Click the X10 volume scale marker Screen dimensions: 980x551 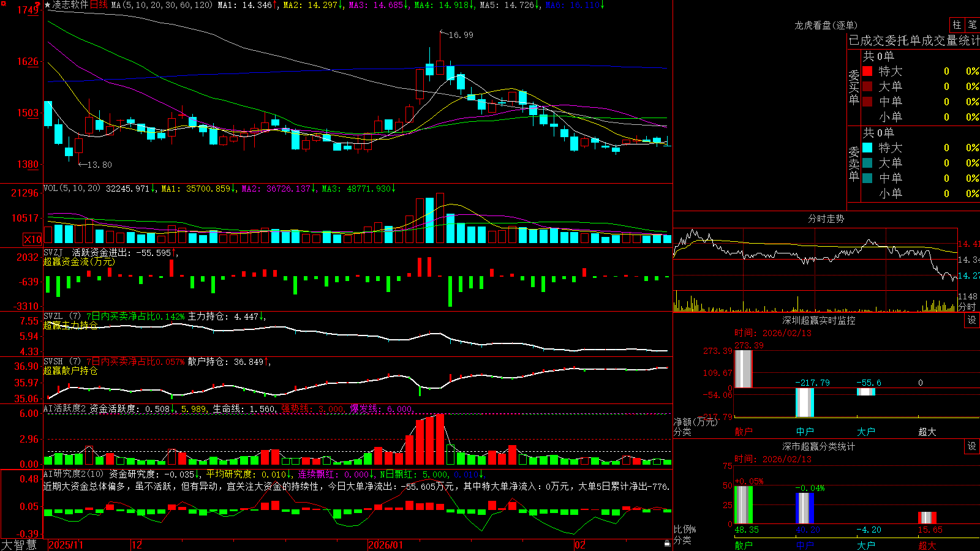[32, 239]
